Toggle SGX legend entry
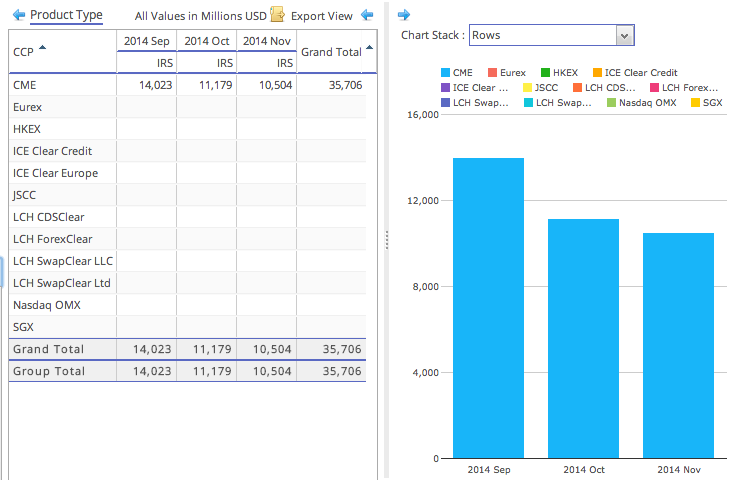Image resolution: width=752 pixels, height=480 pixels. click(x=707, y=103)
